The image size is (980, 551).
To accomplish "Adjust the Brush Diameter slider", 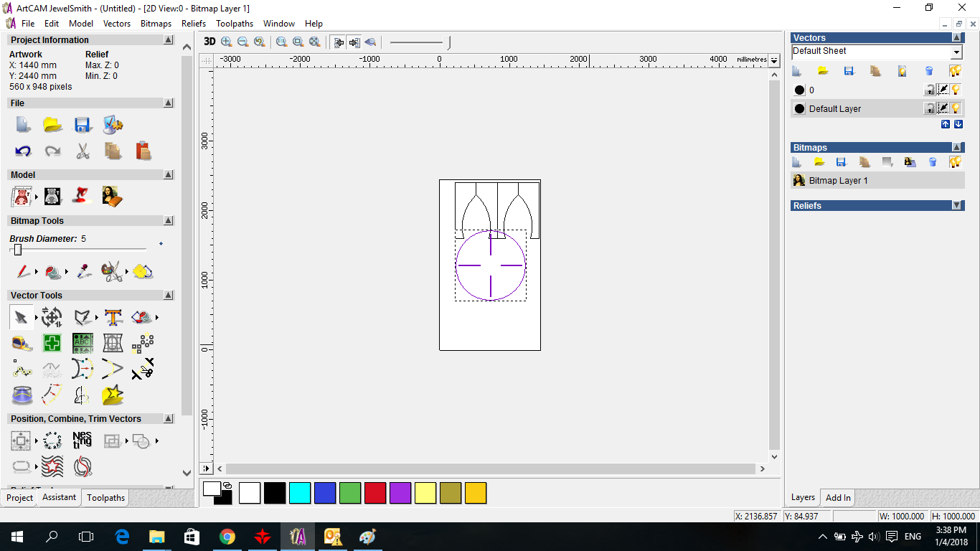I will coord(18,250).
